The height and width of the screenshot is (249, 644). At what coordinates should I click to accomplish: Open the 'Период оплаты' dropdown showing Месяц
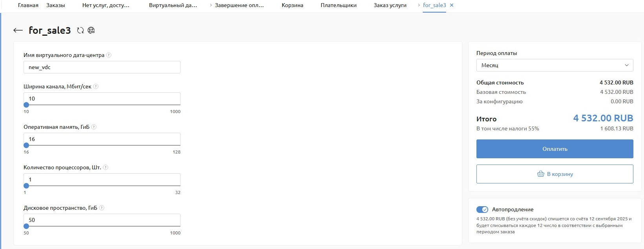[x=555, y=65]
